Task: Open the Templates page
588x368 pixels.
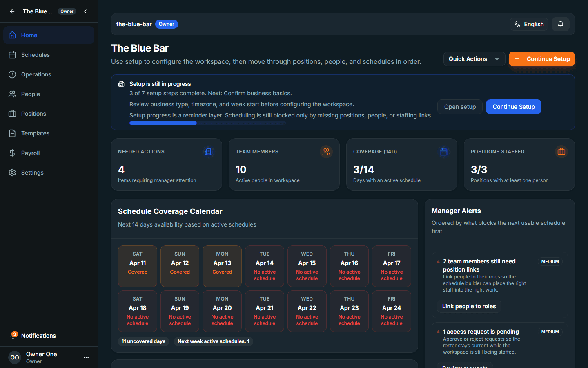Action: click(x=49, y=133)
